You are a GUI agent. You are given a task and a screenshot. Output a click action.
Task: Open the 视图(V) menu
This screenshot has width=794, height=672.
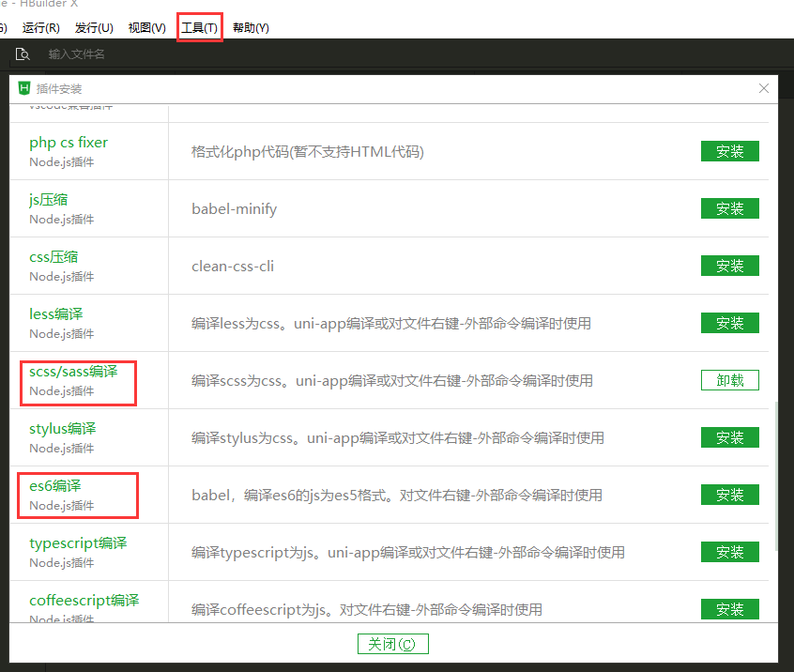[x=146, y=28]
